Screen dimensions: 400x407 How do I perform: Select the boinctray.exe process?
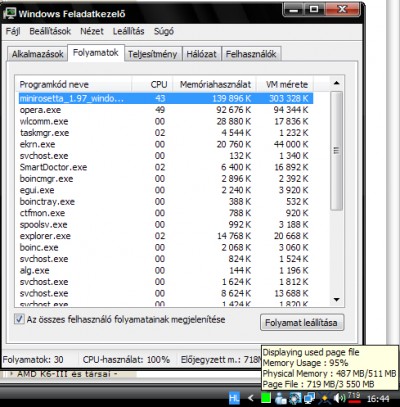pos(165,202)
